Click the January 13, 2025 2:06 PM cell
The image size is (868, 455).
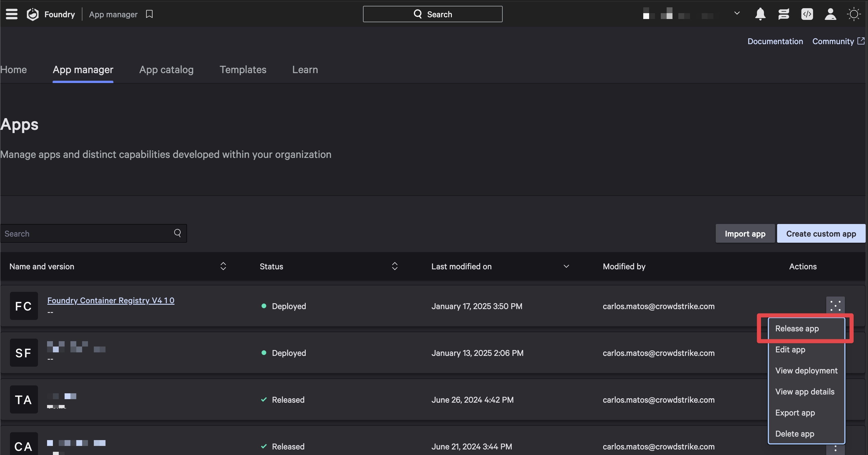pyautogui.click(x=478, y=353)
